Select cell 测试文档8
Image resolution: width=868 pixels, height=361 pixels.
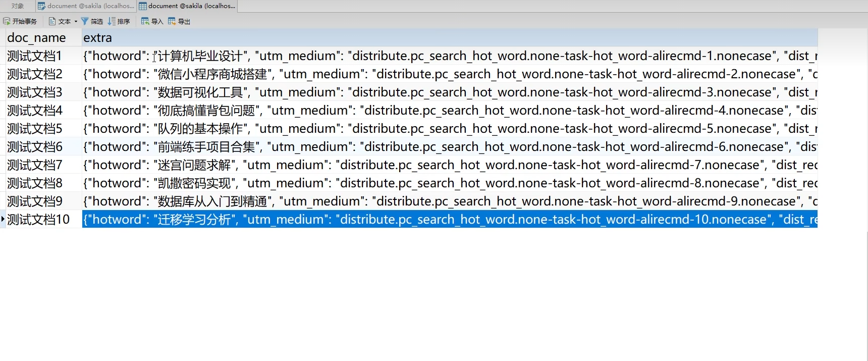click(44, 183)
